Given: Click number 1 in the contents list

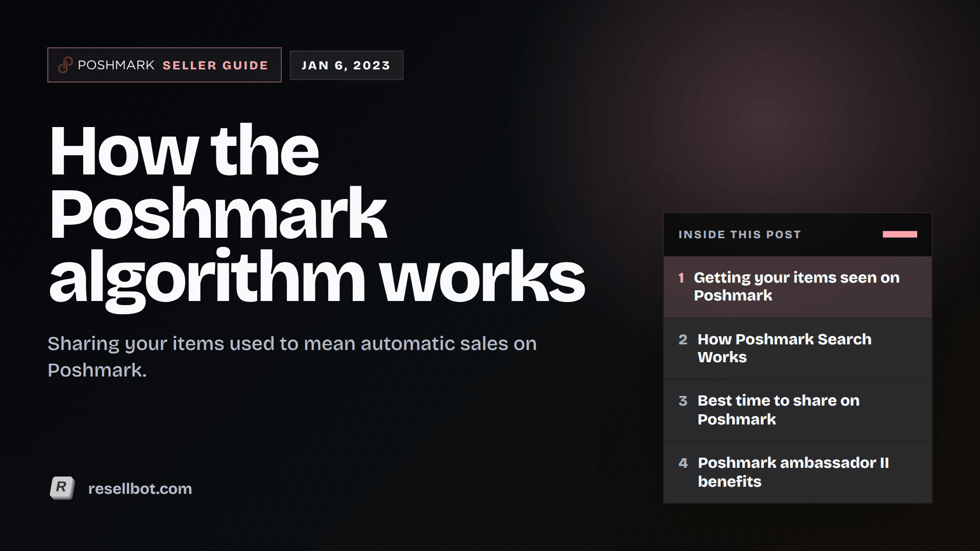Looking at the screenshot, I should pyautogui.click(x=681, y=278).
